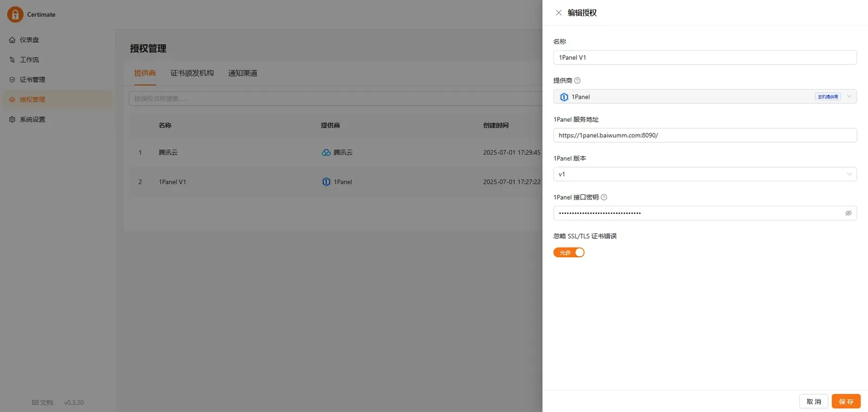
Task: Open the 提供商 dropdown showing 1Panel
Action: (705, 97)
